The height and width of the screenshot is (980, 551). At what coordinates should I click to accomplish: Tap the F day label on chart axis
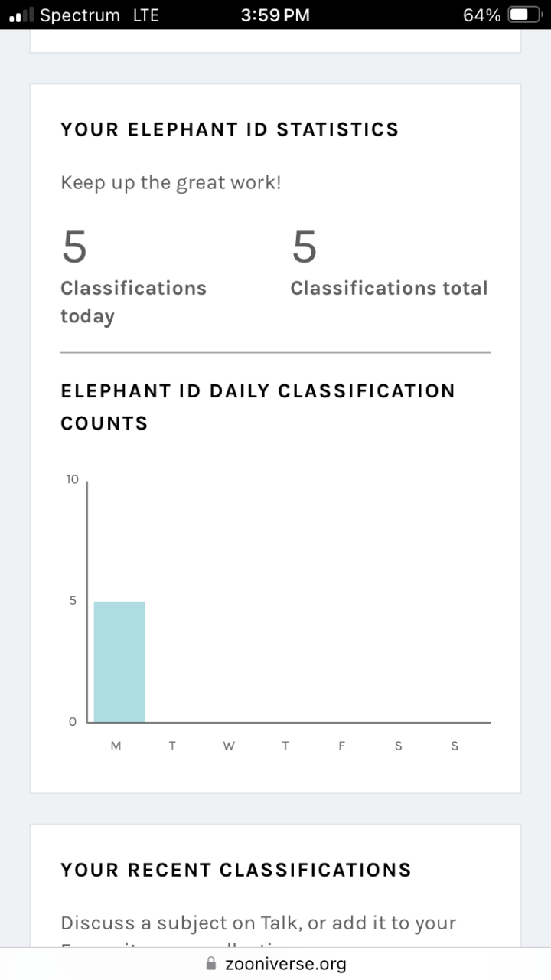coord(341,746)
